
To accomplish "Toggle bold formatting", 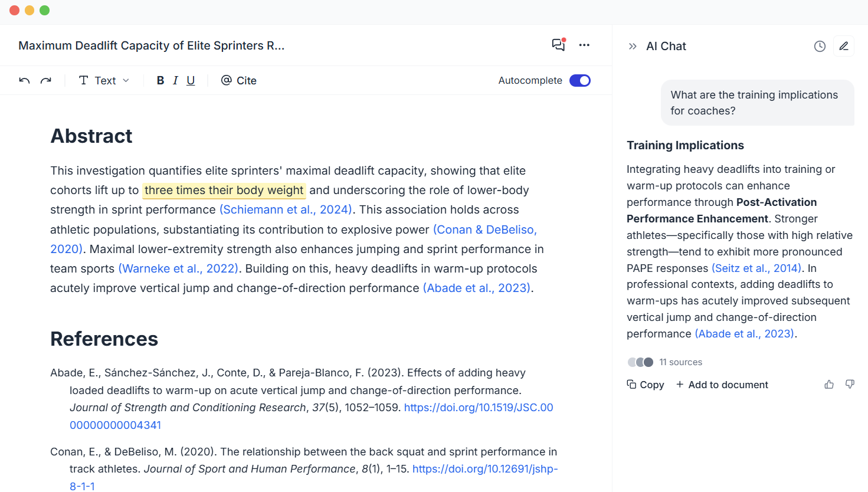I will [160, 80].
